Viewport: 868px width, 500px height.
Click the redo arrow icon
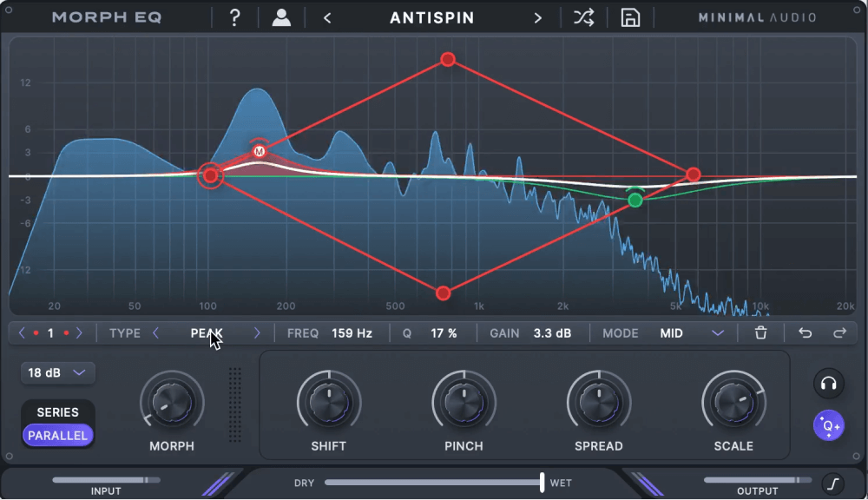click(x=839, y=332)
